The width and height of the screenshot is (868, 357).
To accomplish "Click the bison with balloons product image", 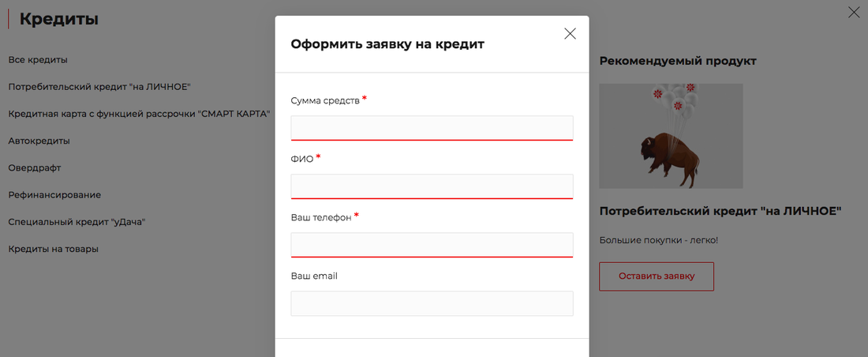I will pos(671,136).
